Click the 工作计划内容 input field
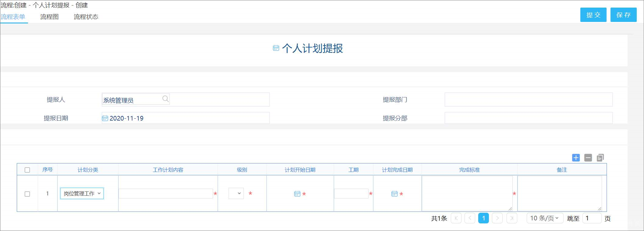Screen dimensions: 644x231 (166, 194)
